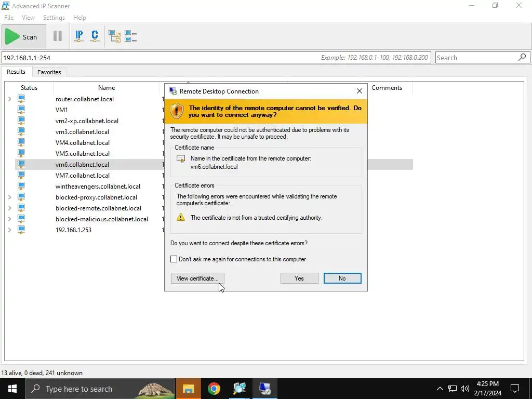Switch to the Favorites tab
This screenshot has width=532, height=399.
pyautogui.click(x=49, y=72)
